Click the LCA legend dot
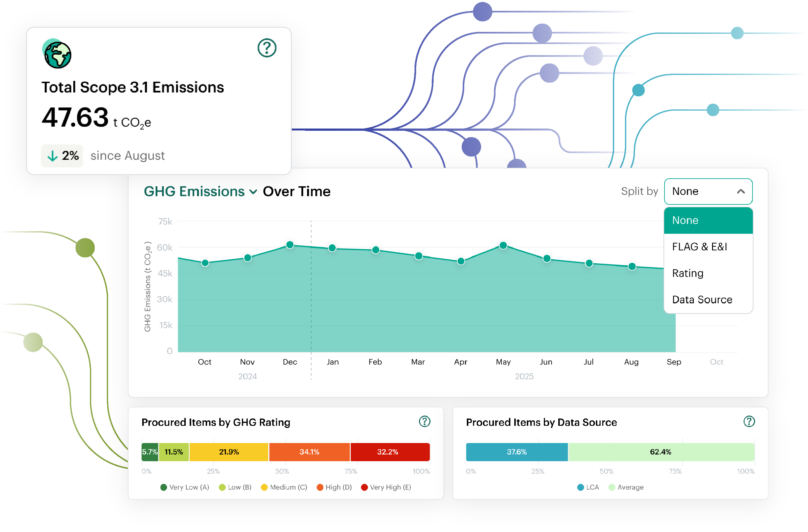This screenshot has height=532, width=808. (x=580, y=488)
